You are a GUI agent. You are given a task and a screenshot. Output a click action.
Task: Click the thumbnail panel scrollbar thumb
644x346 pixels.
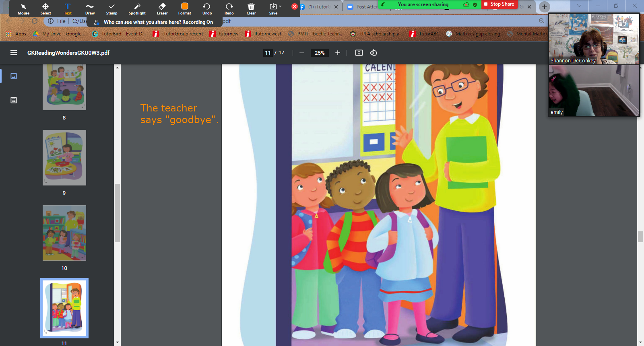(118, 213)
